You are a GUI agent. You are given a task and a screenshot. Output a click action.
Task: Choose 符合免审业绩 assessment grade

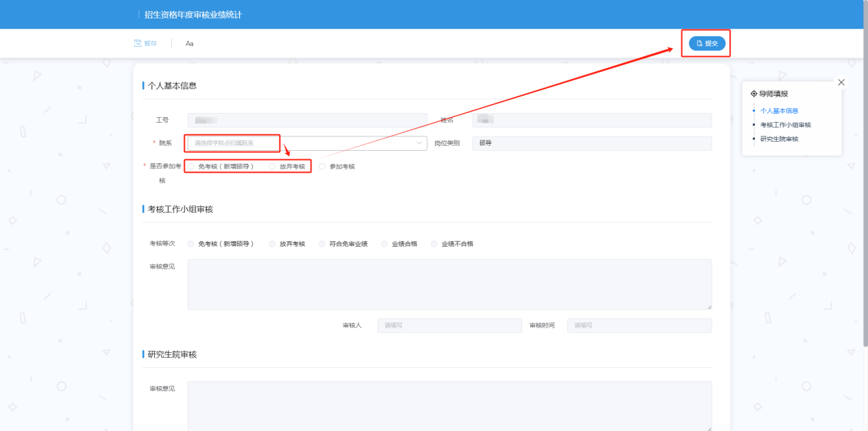pyautogui.click(x=323, y=243)
